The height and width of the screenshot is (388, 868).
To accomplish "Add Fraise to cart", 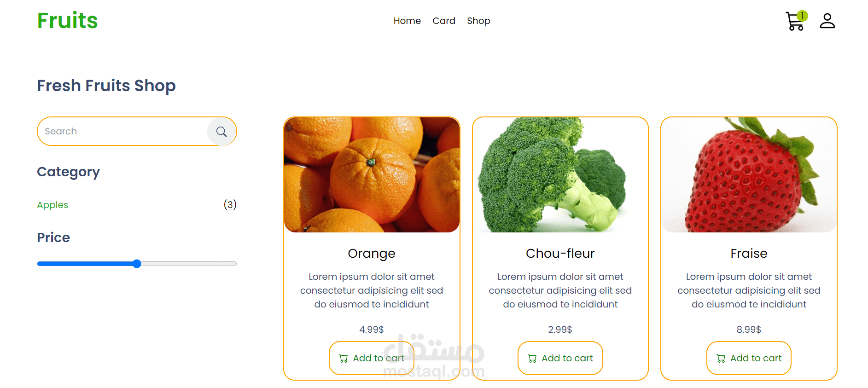I will [x=749, y=358].
